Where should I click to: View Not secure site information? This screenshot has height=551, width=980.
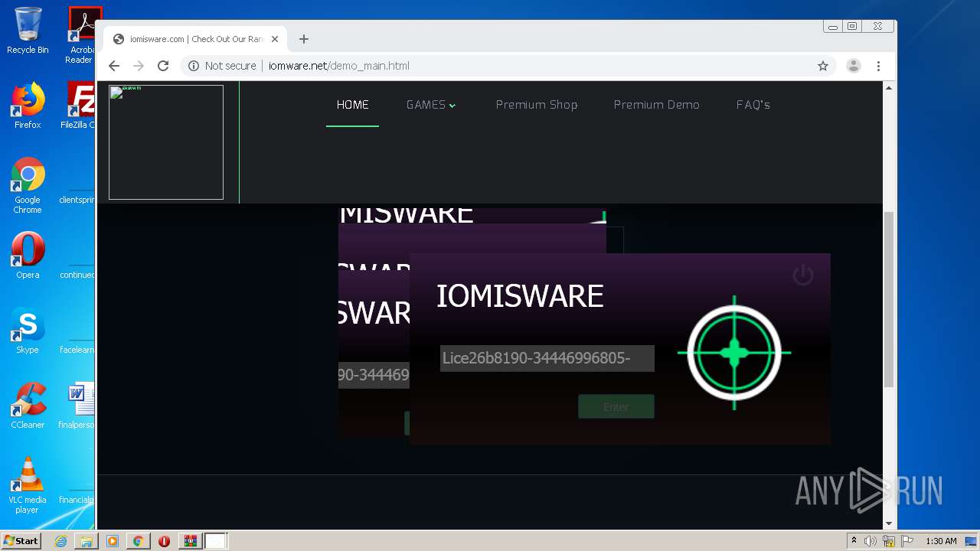pyautogui.click(x=222, y=66)
